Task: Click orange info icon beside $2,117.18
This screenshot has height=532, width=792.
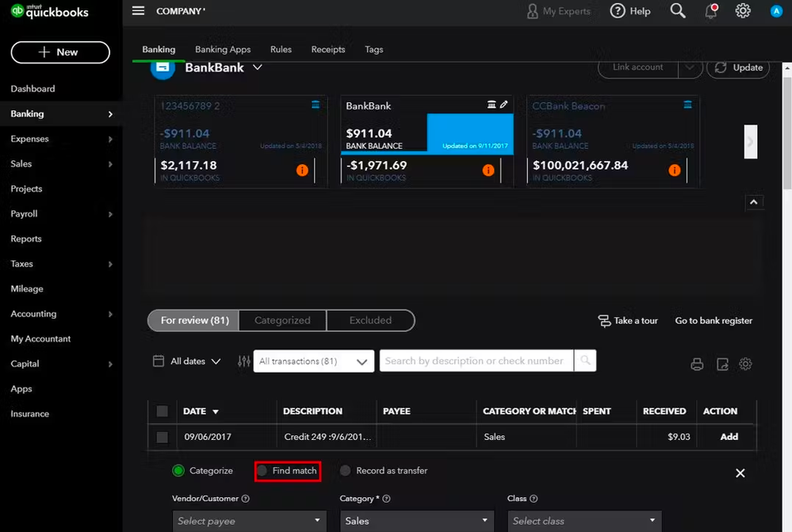Action: click(x=302, y=170)
